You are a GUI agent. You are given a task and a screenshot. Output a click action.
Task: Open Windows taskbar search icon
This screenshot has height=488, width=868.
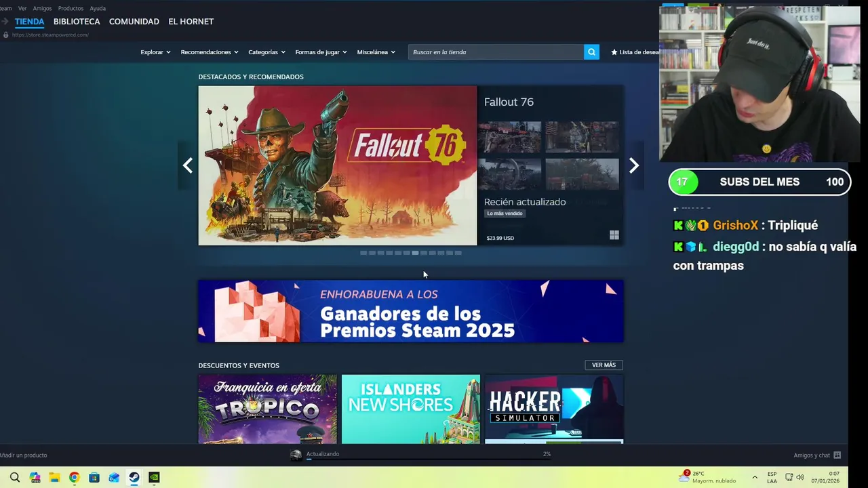[x=15, y=477]
